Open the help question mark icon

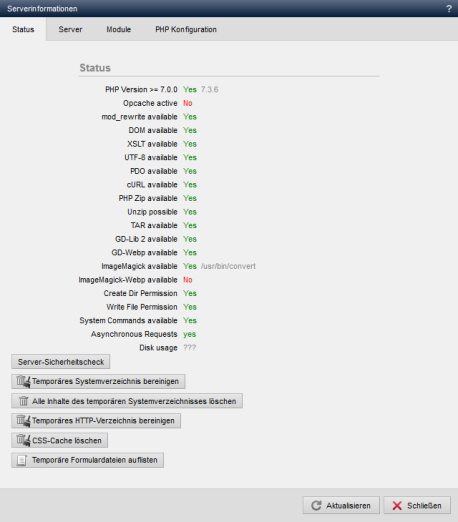tap(449, 9)
